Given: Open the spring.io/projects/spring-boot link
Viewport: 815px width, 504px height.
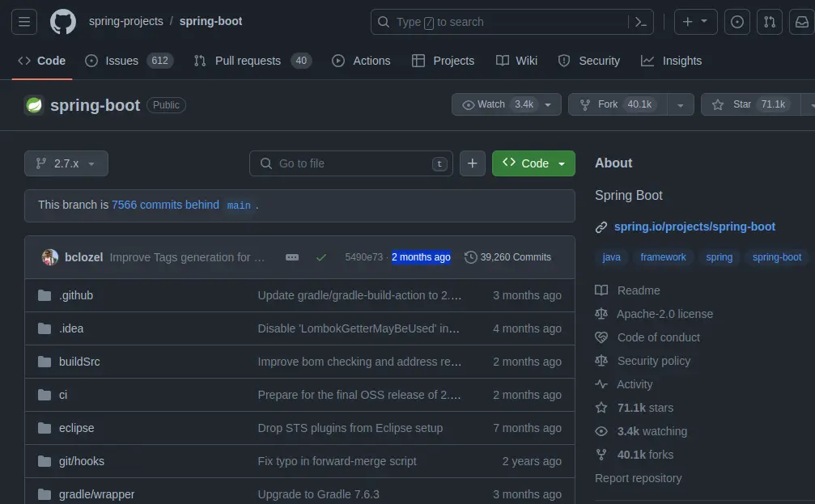Looking at the screenshot, I should pos(694,227).
